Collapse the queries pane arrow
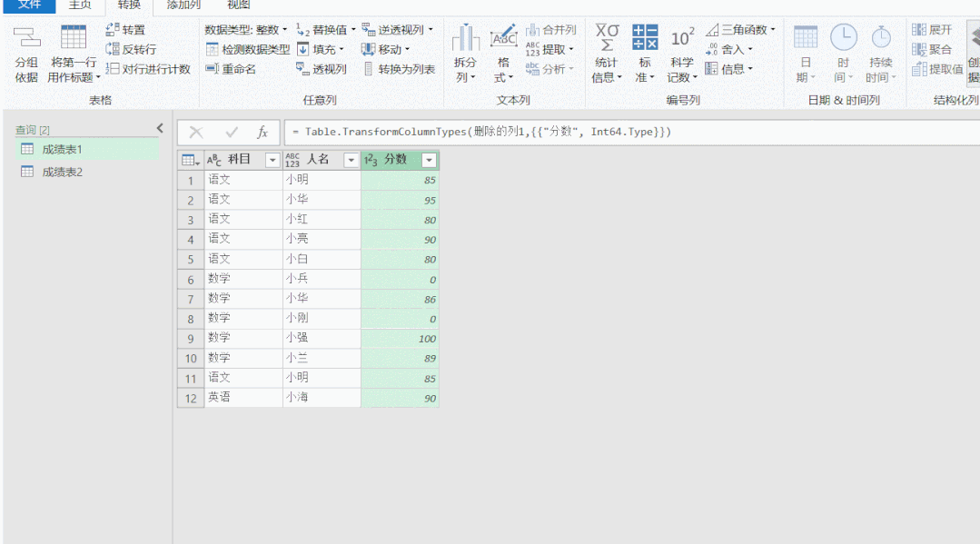The width and height of the screenshot is (980, 544). coord(160,128)
